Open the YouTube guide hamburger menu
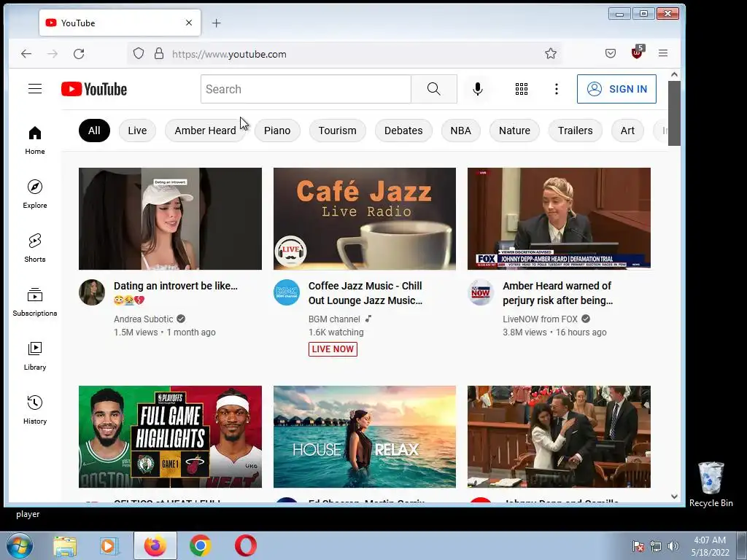747x560 pixels. click(35, 89)
